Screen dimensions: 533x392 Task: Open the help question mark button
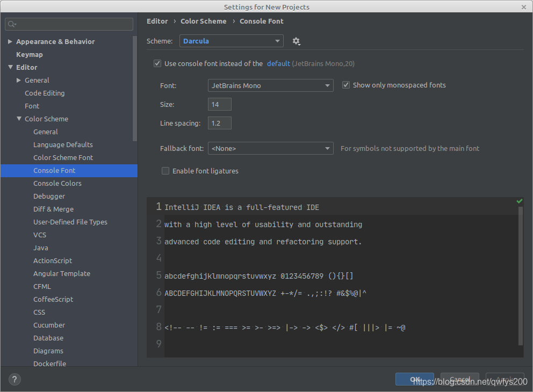15,379
